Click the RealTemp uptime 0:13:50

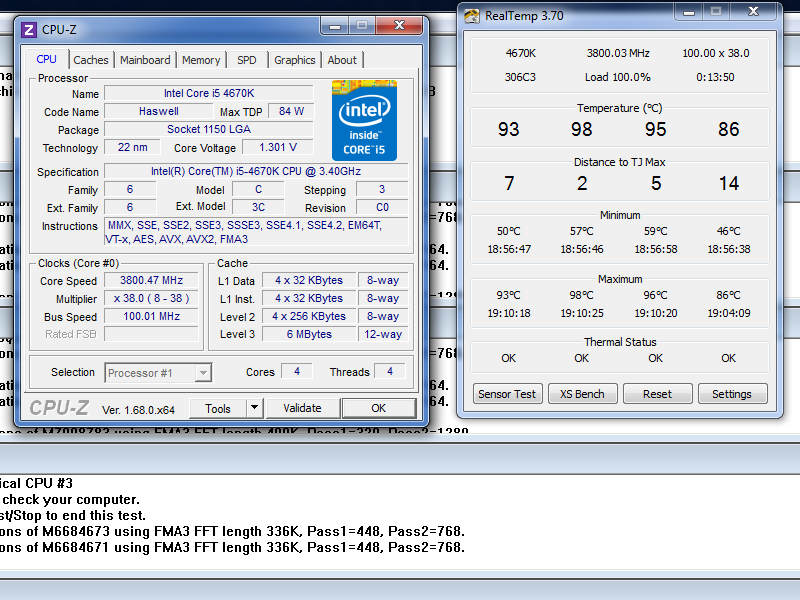715,77
